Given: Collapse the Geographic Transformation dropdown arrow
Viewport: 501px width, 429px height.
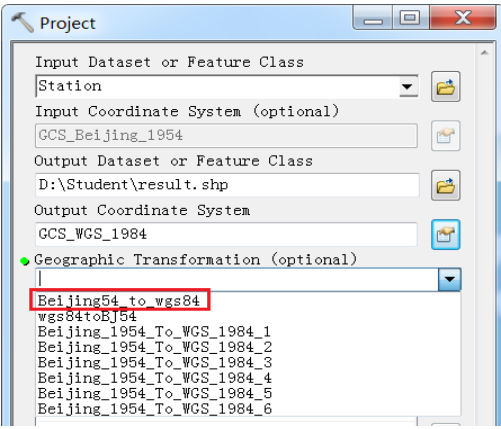Looking at the screenshot, I should pos(450,279).
